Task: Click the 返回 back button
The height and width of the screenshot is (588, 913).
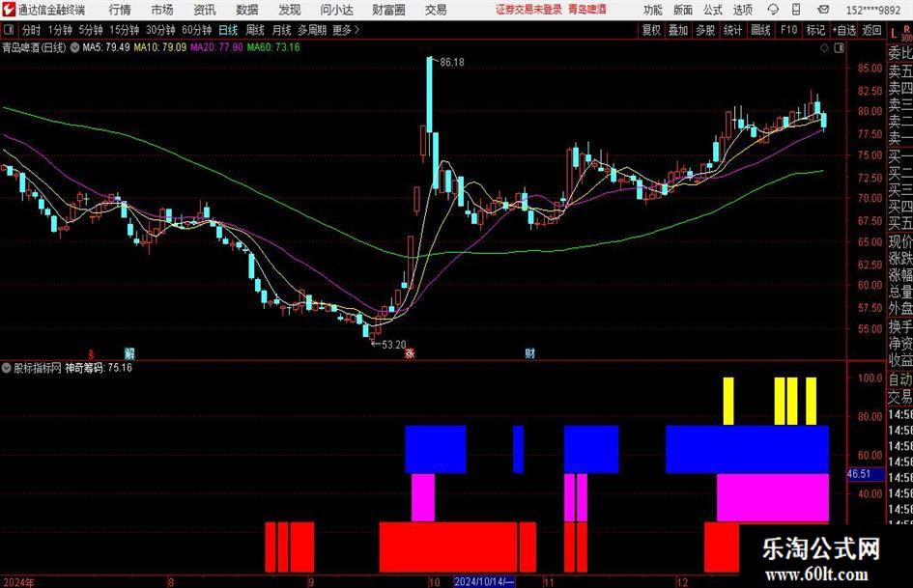Action: click(871, 30)
